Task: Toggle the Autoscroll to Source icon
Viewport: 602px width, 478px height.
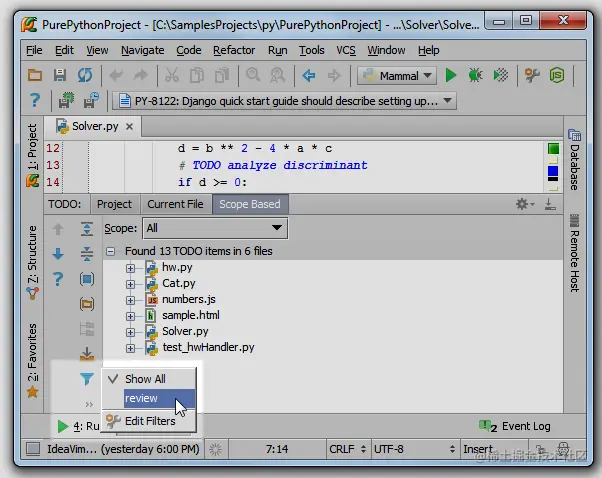Action: pyautogui.click(x=87, y=354)
